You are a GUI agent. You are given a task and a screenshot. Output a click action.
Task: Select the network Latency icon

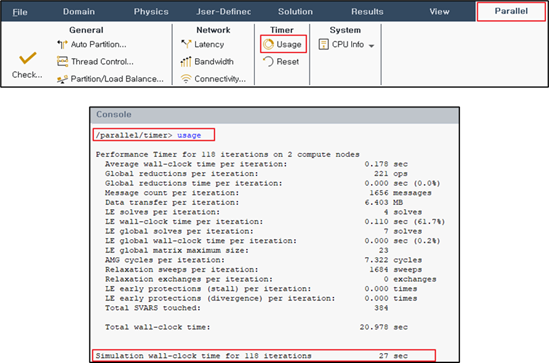[186, 44]
